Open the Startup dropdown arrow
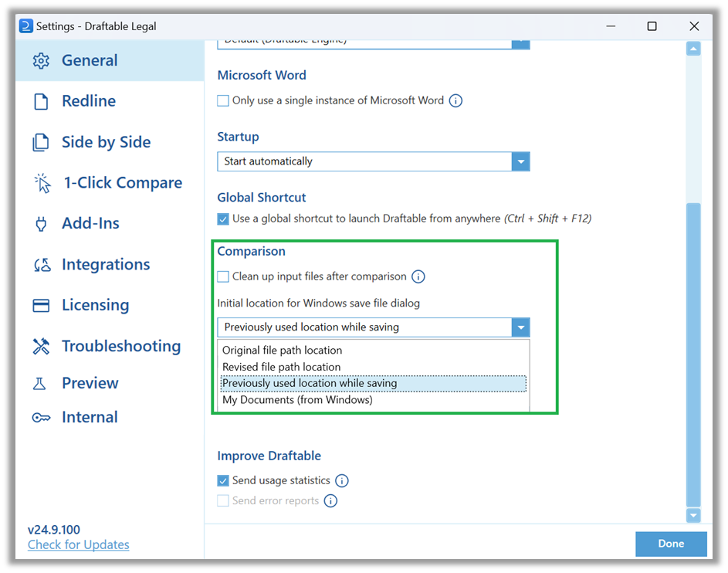The height and width of the screenshot is (573, 728). click(520, 161)
